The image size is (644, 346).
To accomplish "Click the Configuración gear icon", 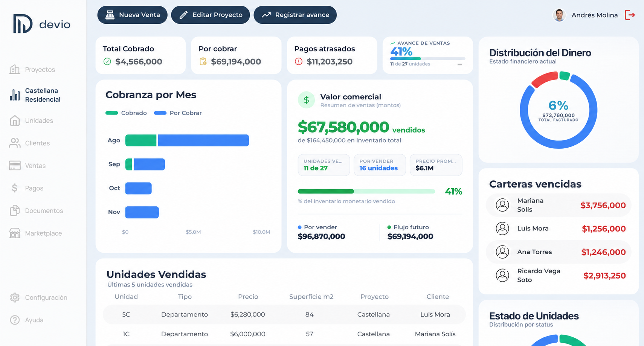I will click(x=15, y=297).
